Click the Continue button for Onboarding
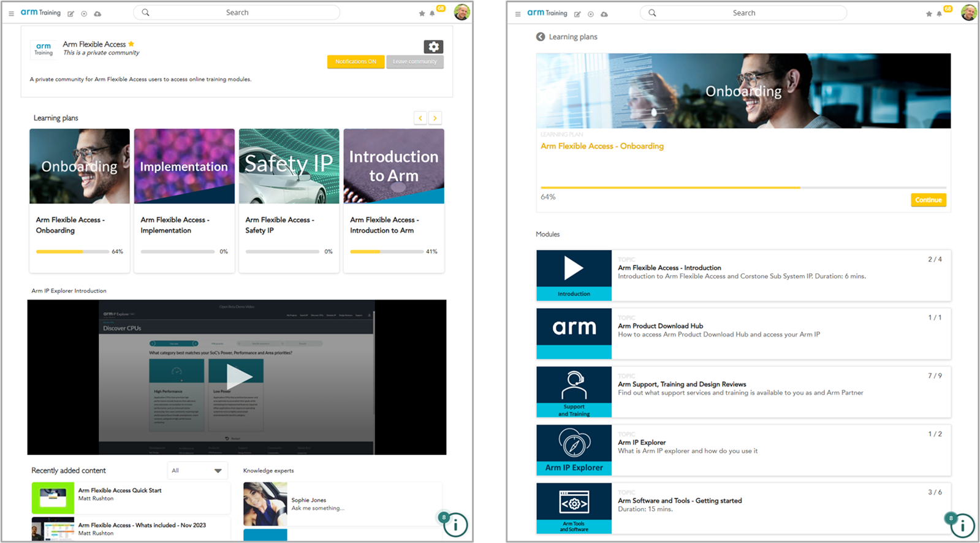This screenshot has height=543, width=980. (929, 200)
